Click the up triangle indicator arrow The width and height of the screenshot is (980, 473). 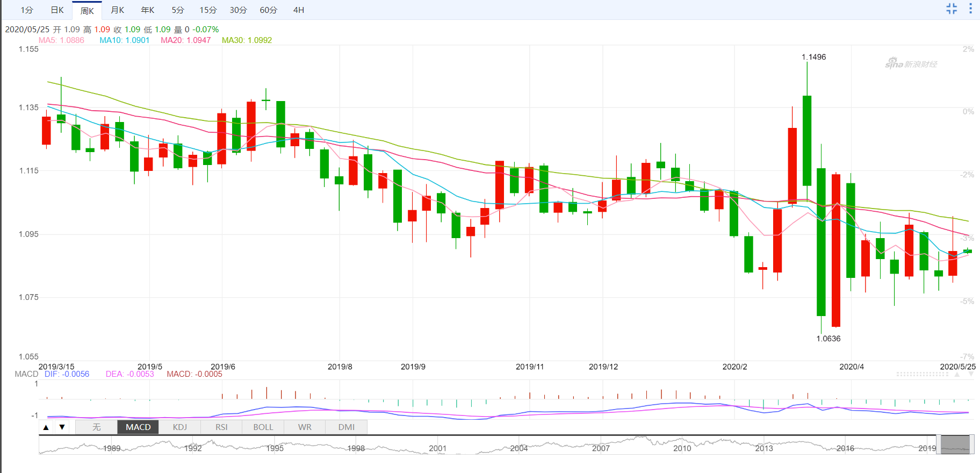[x=46, y=427]
